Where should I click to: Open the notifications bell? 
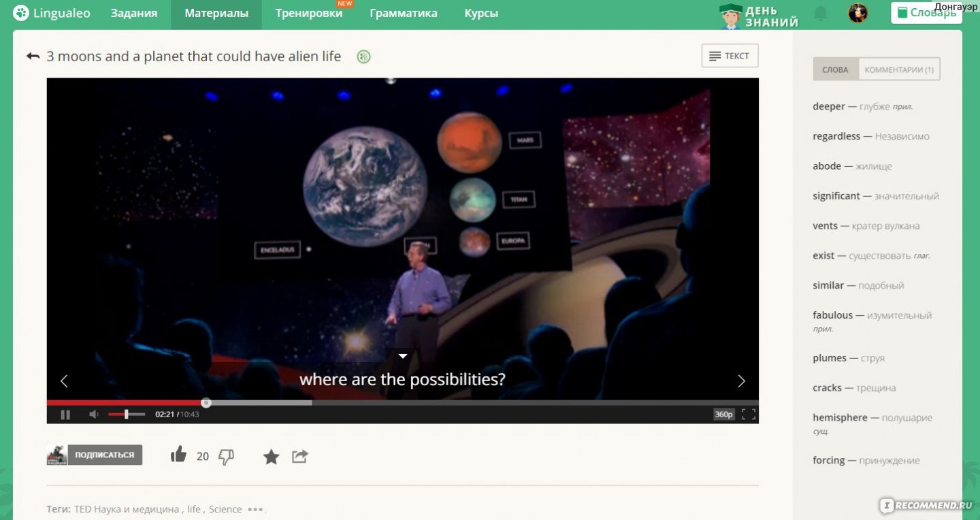click(821, 13)
